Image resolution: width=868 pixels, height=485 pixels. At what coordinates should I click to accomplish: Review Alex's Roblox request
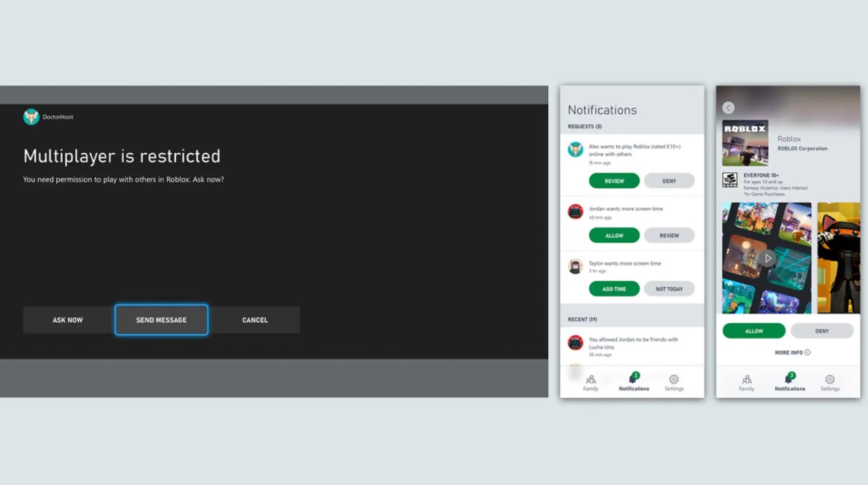click(x=614, y=181)
